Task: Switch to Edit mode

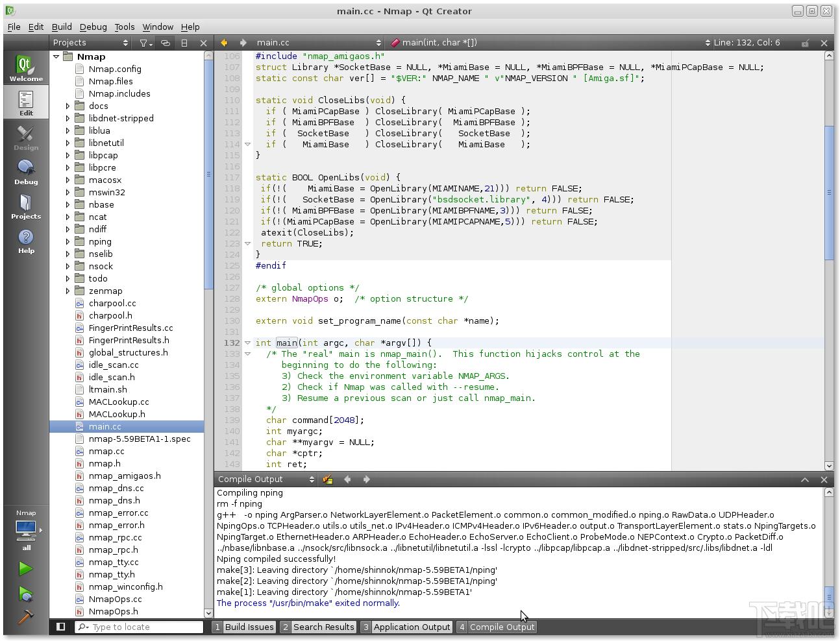Action: pos(26,103)
